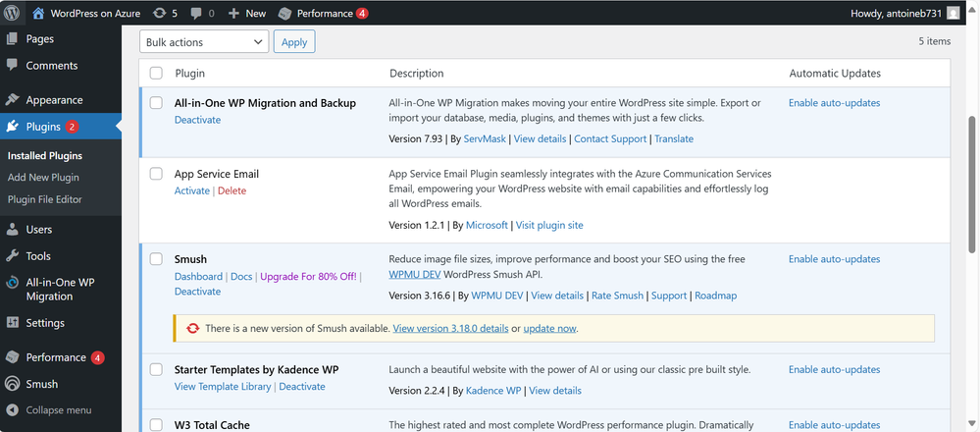Click the Settings sidebar icon
This screenshot has height=432, width=980.
point(12,323)
